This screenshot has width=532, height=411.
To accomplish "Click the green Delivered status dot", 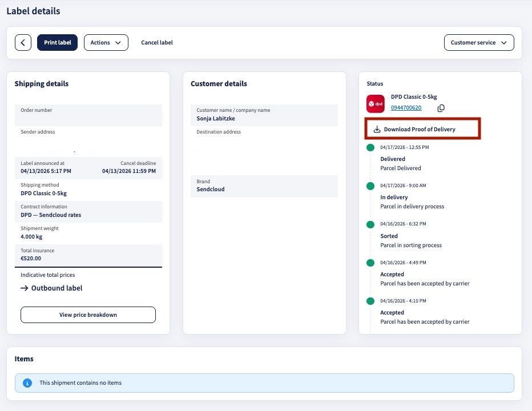I will (x=370, y=148).
